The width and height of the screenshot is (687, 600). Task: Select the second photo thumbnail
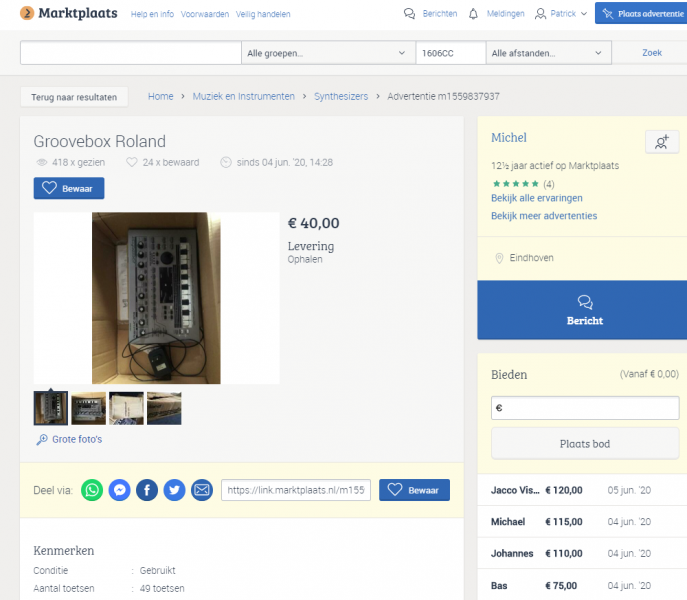pos(89,408)
